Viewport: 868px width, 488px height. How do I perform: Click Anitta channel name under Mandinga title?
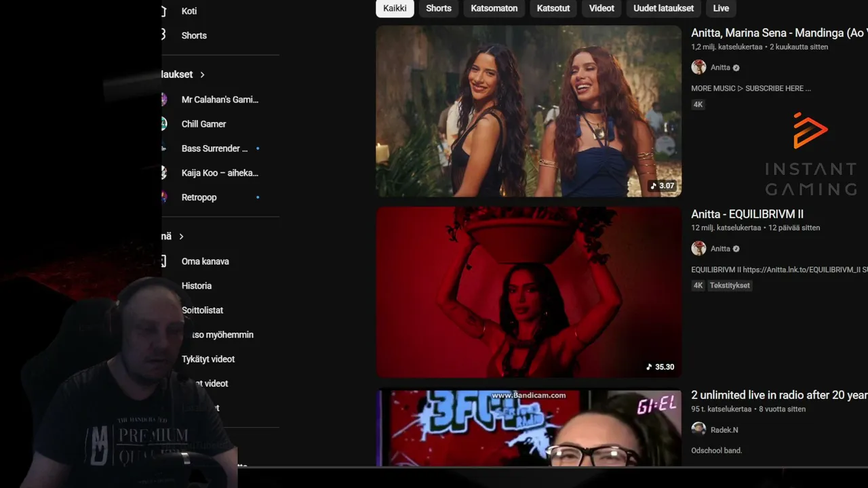click(720, 68)
